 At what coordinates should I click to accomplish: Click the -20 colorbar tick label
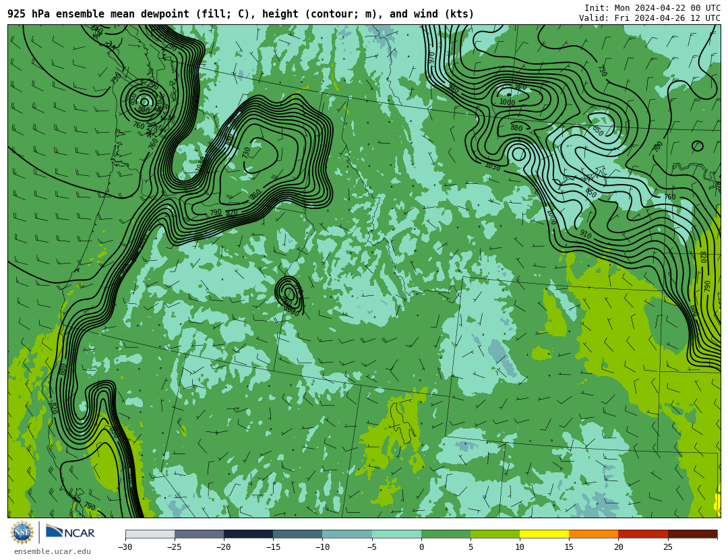[x=223, y=547]
